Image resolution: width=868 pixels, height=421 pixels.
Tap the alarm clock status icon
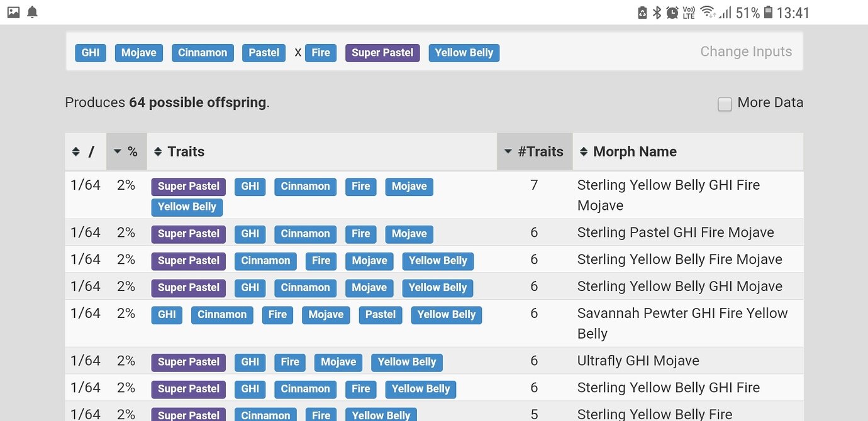672,12
